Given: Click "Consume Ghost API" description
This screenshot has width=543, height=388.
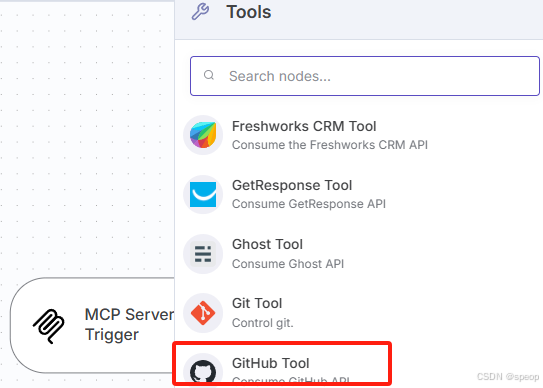Looking at the screenshot, I should tap(288, 264).
